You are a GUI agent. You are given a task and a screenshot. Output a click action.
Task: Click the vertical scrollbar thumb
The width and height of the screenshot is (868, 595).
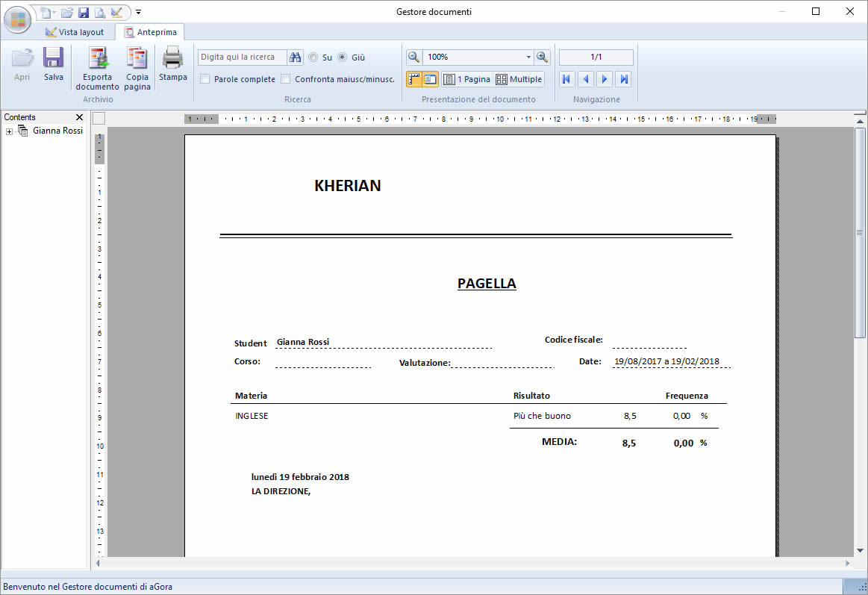pos(860,232)
